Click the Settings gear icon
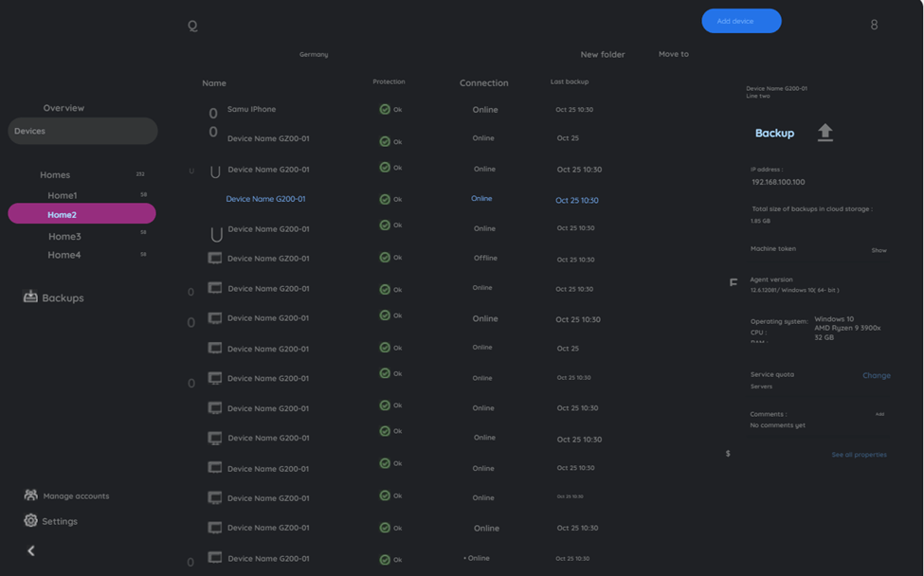This screenshot has width=924, height=576. pyautogui.click(x=30, y=521)
